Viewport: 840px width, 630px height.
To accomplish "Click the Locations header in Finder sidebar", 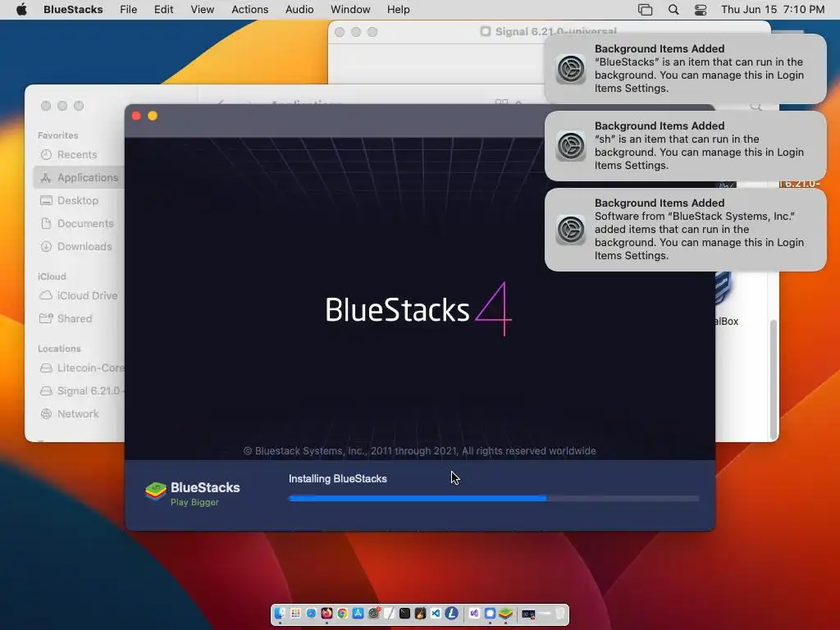I will [x=59, y=349].
